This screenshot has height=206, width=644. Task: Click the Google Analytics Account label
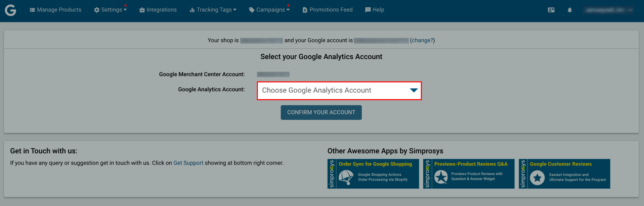click(212, 89)
